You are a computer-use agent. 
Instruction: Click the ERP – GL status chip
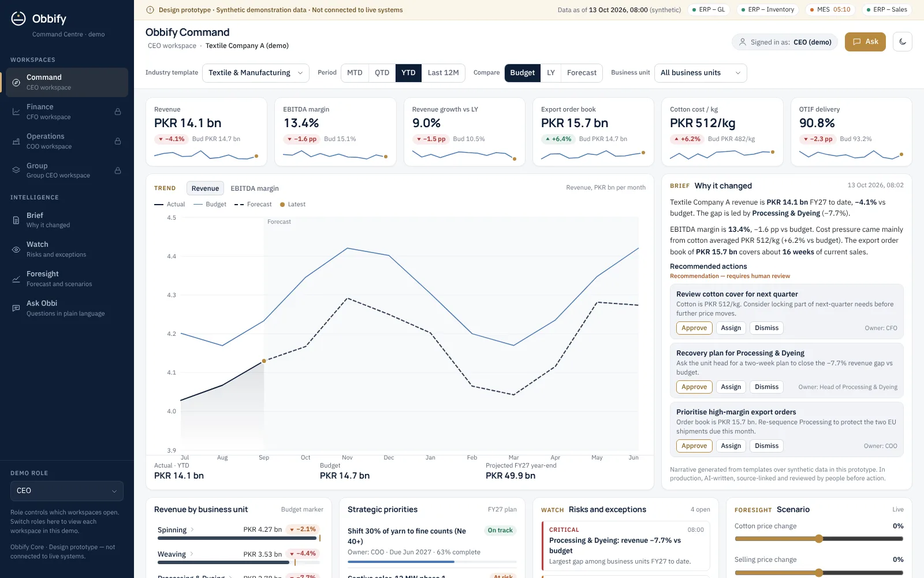709,10
